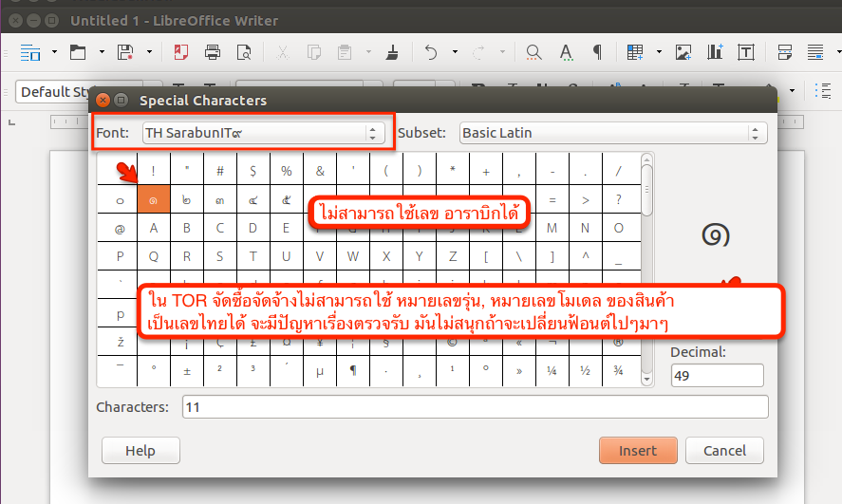Select the letter Q character cell
This screenshot has height=504, width=842.
[x=154, y=256]
